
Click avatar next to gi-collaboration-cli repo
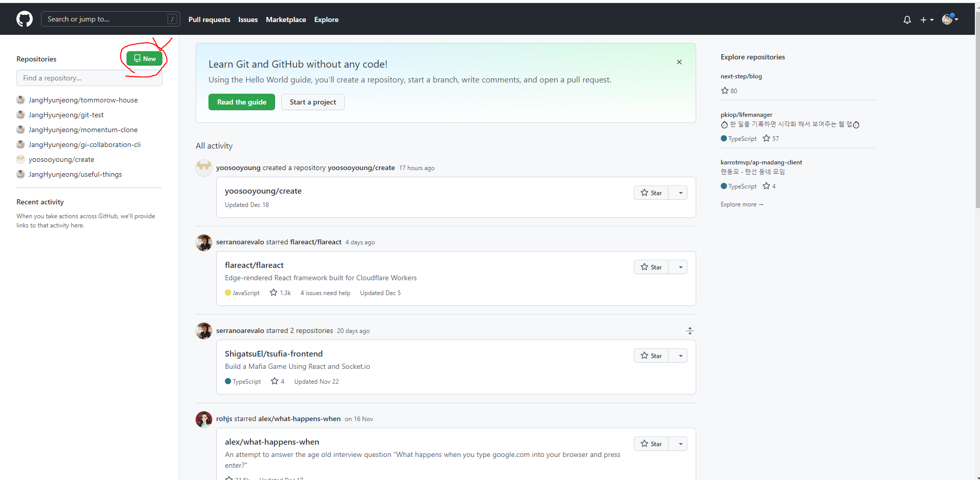click(20, 144)
